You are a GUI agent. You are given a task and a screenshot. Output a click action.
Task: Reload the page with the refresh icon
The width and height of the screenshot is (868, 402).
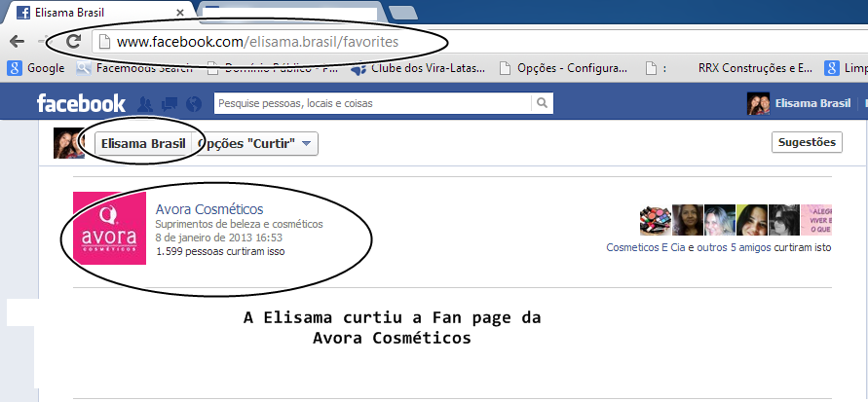click(x=73, y=41)
